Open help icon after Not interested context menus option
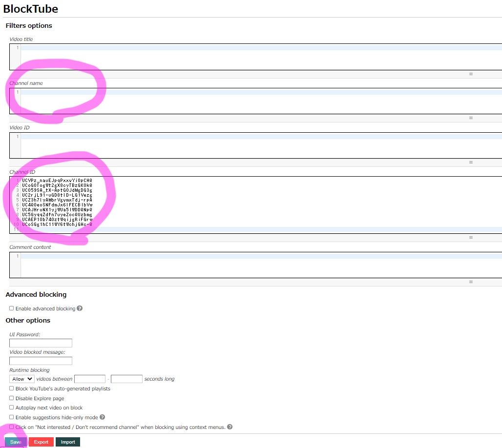Image resolution: width=502 pixels, height=448 pixels. pyautogui.click(x=230, y=427)
